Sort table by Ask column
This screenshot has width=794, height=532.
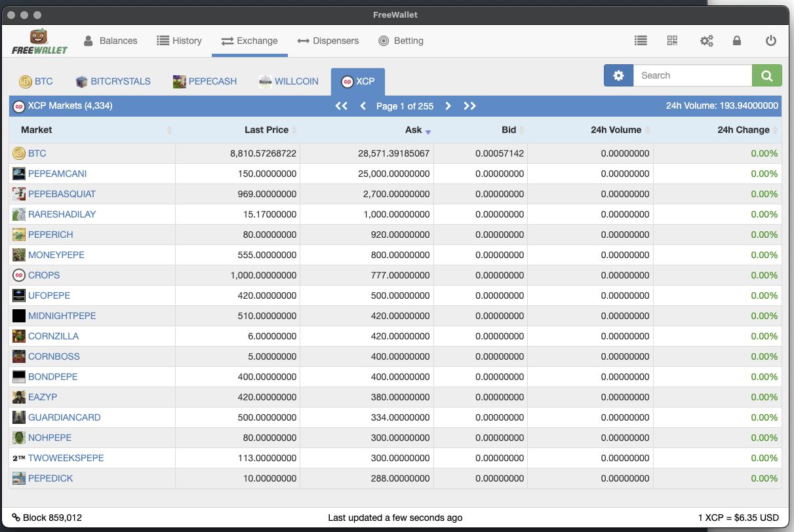pos(367,130)
